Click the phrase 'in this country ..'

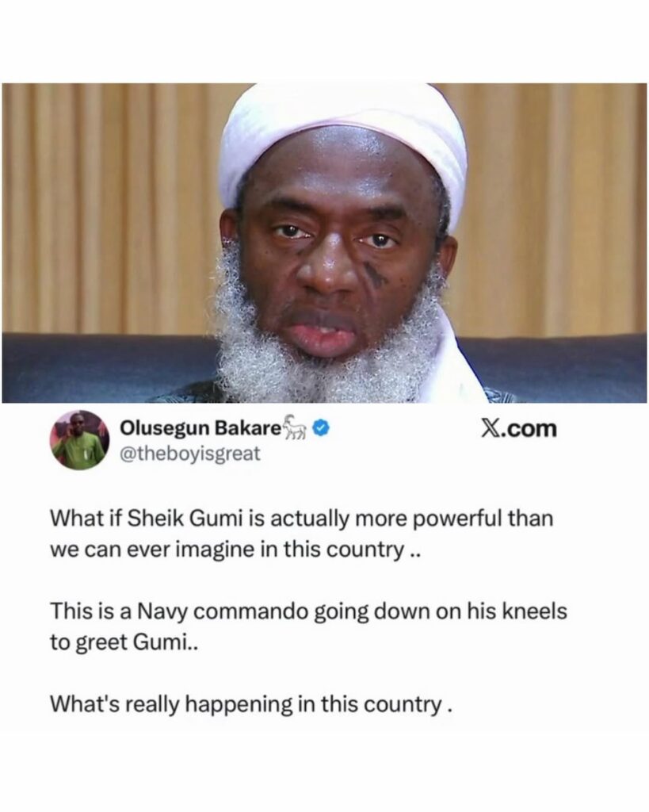click(341, 550)
